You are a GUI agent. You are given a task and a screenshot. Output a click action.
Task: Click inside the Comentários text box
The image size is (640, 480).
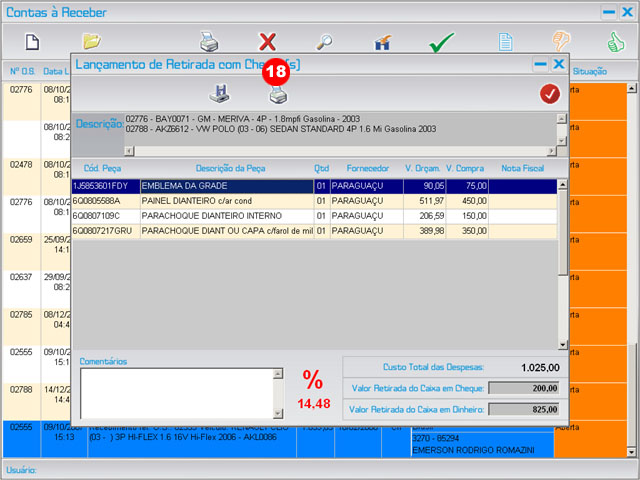pyautogui.click(x=177, y=393)
